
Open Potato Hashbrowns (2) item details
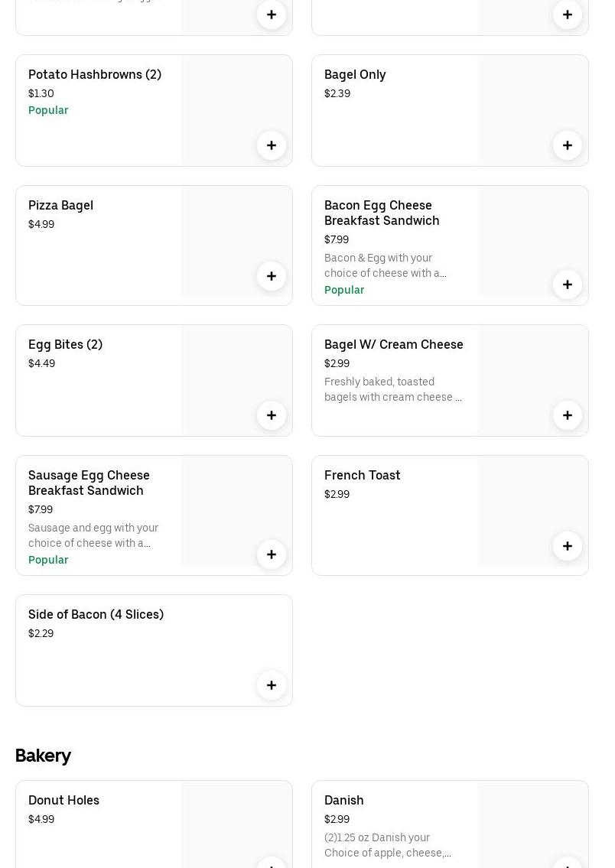tap(95, 74)
